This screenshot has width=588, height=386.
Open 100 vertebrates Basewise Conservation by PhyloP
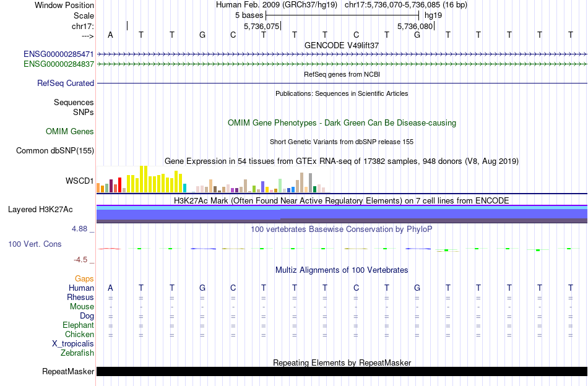point(342,229)
